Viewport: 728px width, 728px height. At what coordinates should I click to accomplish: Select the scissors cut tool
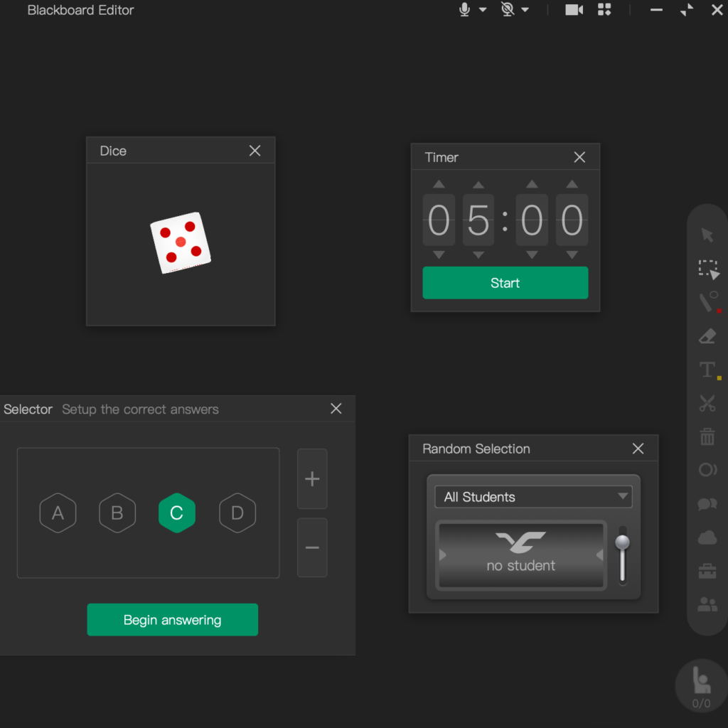(x=707, y=404)
